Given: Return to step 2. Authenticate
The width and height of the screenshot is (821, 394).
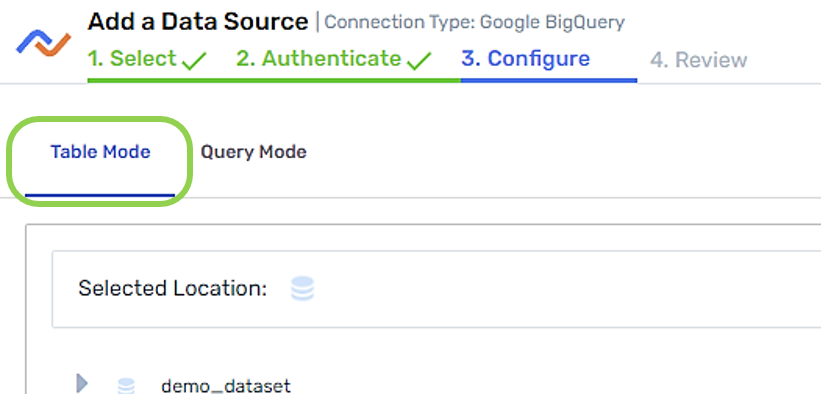Looking at the screenshot, I should click(x=318, y=59).
